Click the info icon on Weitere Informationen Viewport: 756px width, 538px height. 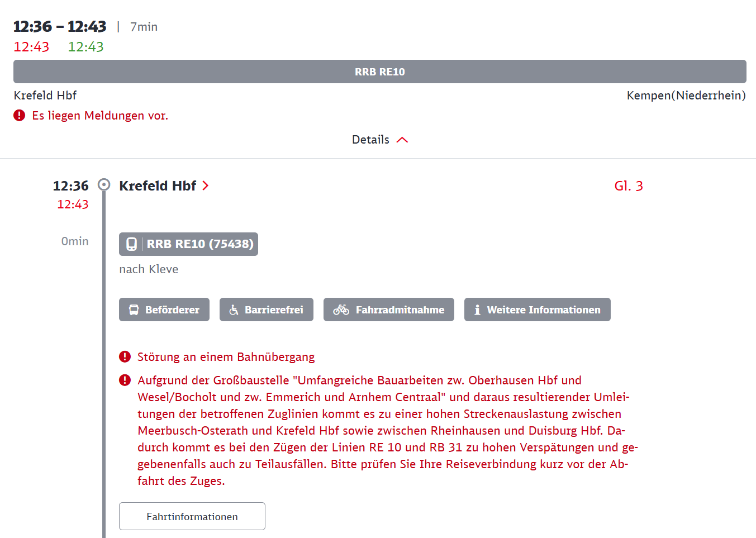pos(477,310)
